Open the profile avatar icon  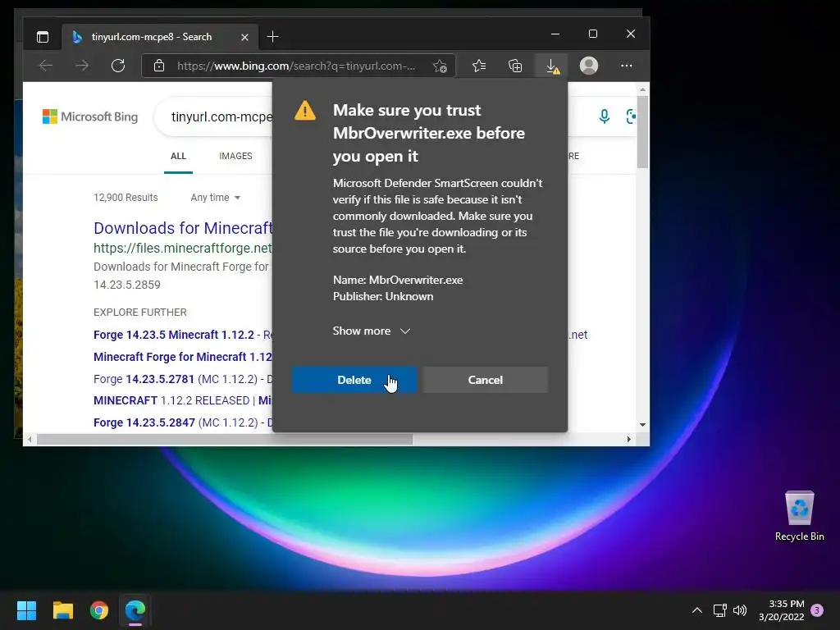click(x=589, y=66)
